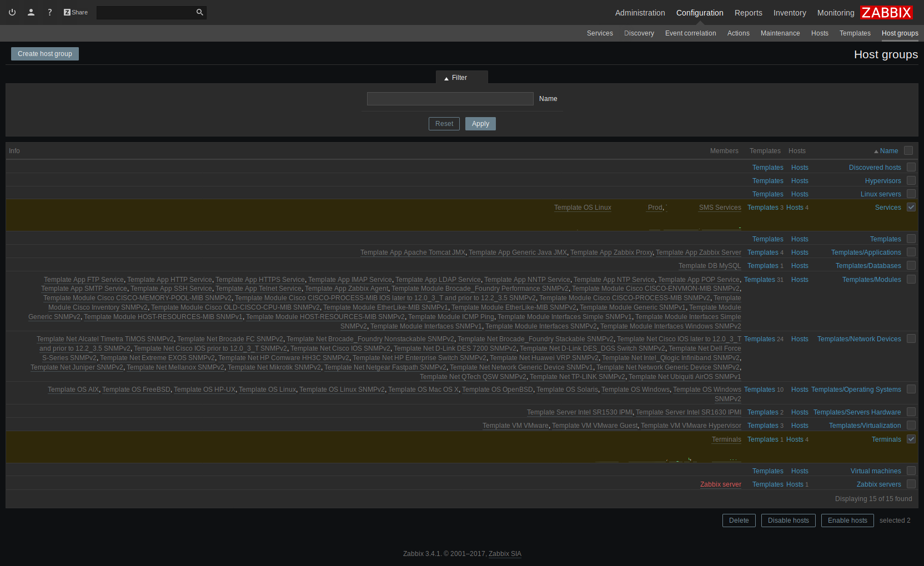This screenshot has height=566, width=924.
Task: Click the sign out power icon
Action: point(12,12)
